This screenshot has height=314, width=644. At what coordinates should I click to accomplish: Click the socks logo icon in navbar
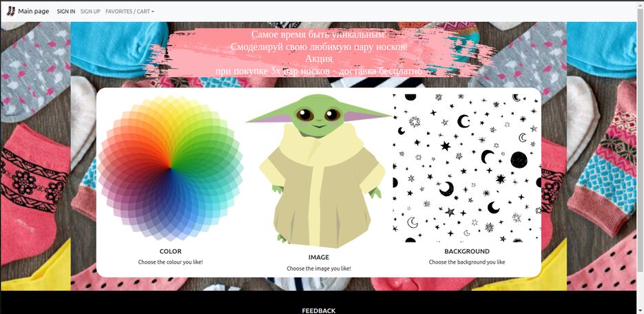click(11, 12)
